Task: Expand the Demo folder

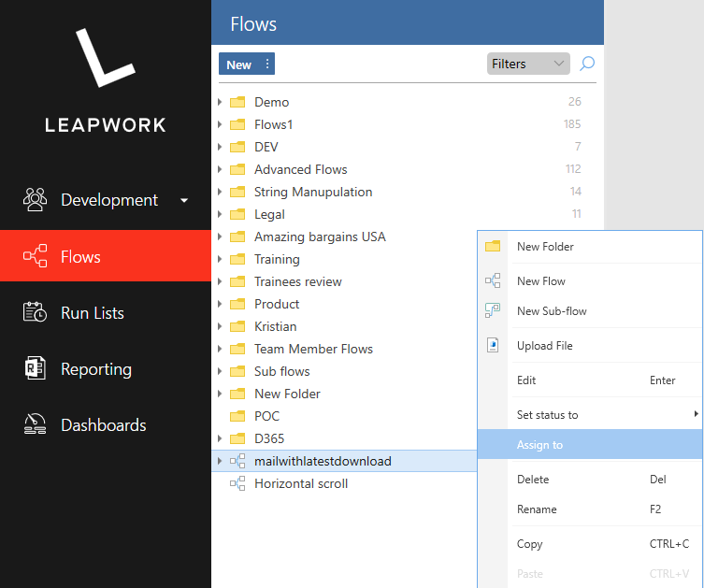Action: [x=220, y=102]
